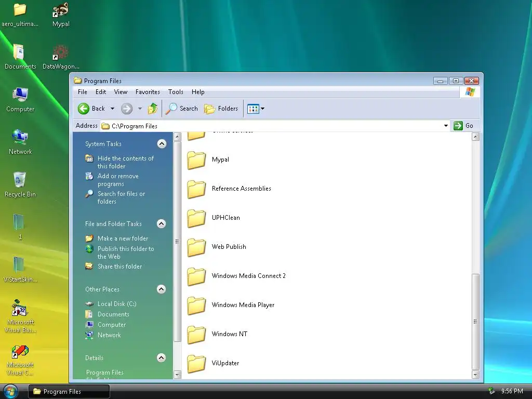Click Share this folder
The width and height of the screenshot is (532, 399).
120,267
